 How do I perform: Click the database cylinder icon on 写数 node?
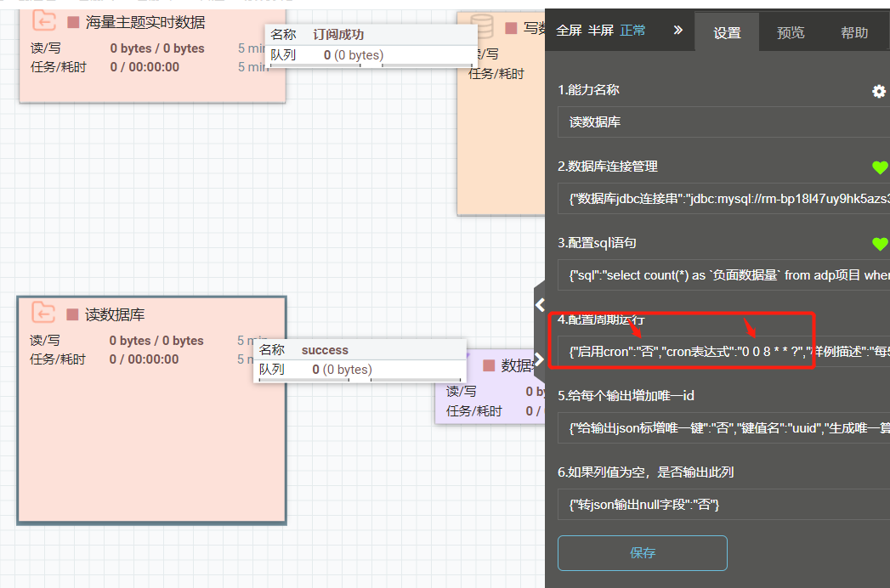(482, 28)
